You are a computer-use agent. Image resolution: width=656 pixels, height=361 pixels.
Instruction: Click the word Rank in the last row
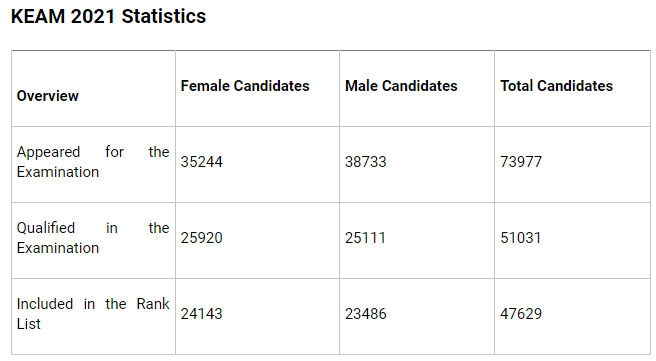click(153, 304)
